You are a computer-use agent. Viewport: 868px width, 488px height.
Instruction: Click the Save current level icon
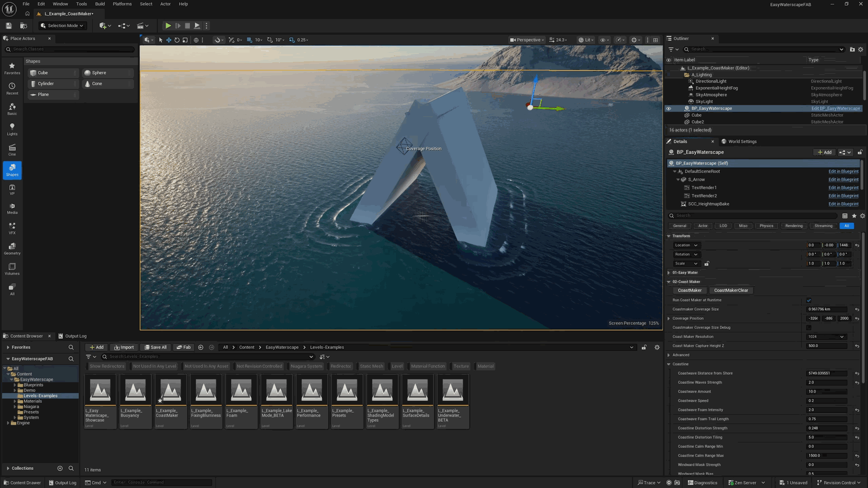(9, 25)
